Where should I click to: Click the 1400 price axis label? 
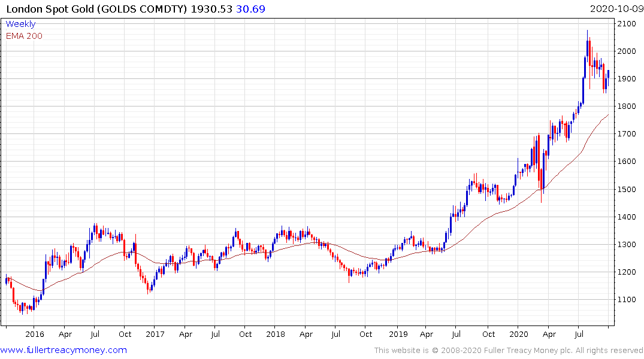[x=627, y=217]
